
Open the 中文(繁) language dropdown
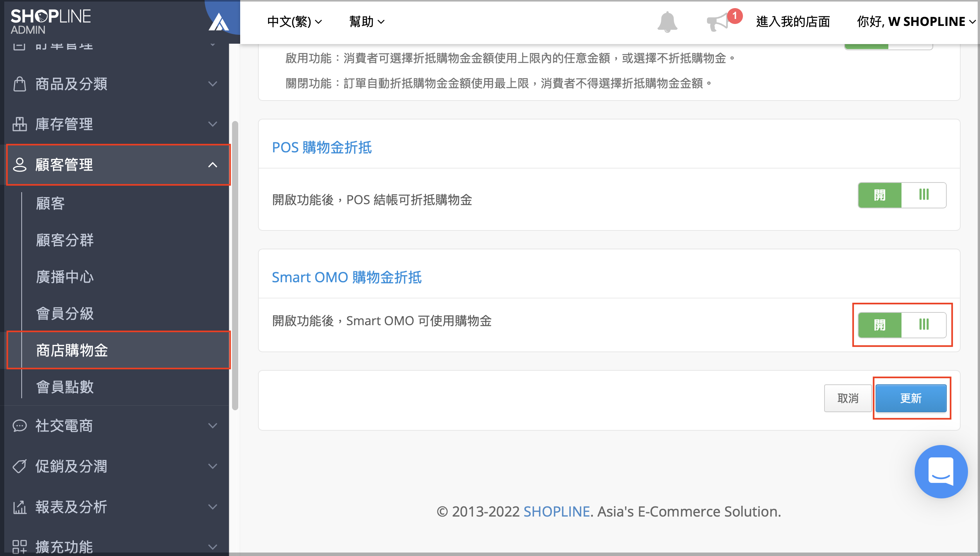(x=295, y=22)
